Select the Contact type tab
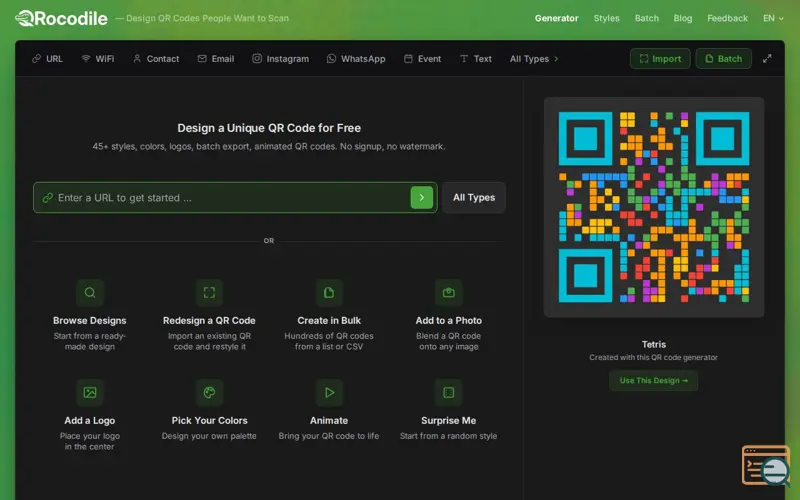The height and width of the screenshot is (500, 800). (156, 59)
